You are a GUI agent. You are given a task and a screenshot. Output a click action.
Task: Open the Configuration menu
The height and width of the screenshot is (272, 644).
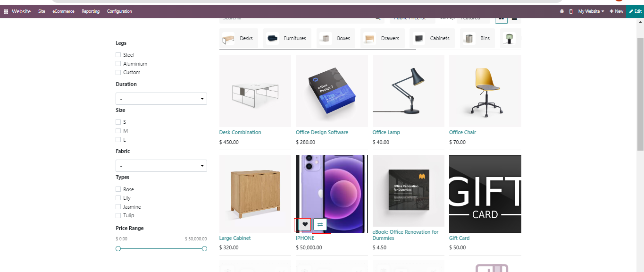click(x=119, y=11)
